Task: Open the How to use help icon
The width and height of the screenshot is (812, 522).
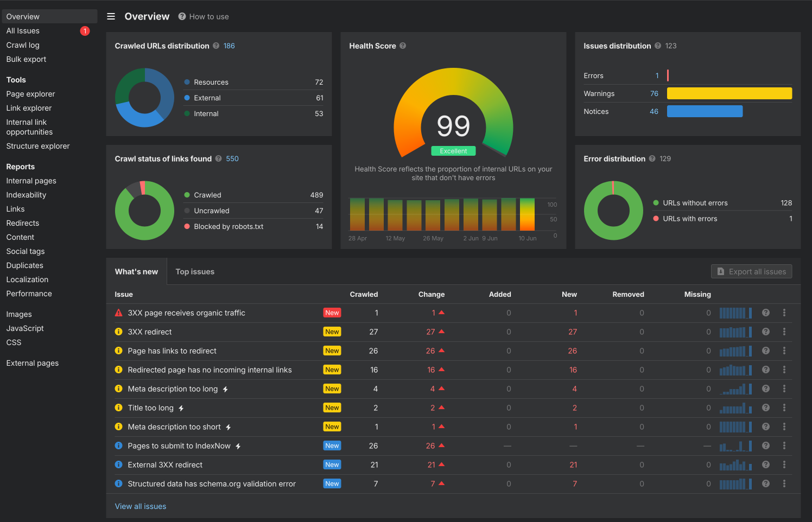Action: pos(182,16)
